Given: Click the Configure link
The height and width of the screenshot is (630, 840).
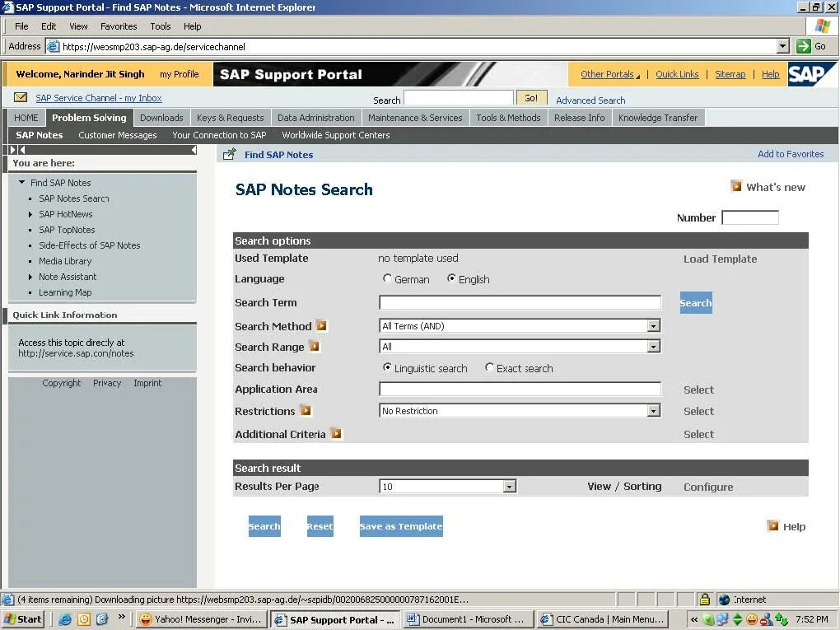Looking at the screenshot, I should 708,487.
